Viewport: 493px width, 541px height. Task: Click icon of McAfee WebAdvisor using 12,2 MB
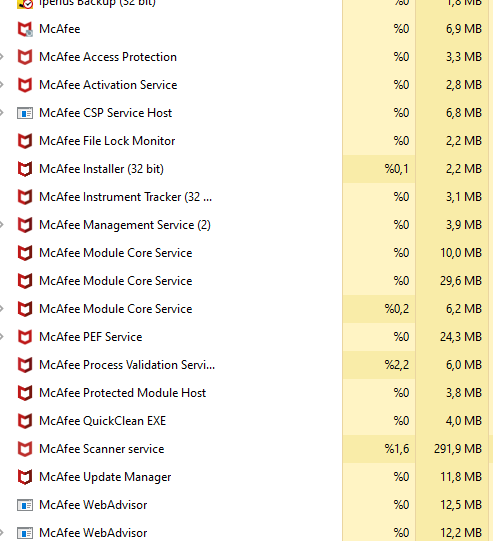point(25,533)
